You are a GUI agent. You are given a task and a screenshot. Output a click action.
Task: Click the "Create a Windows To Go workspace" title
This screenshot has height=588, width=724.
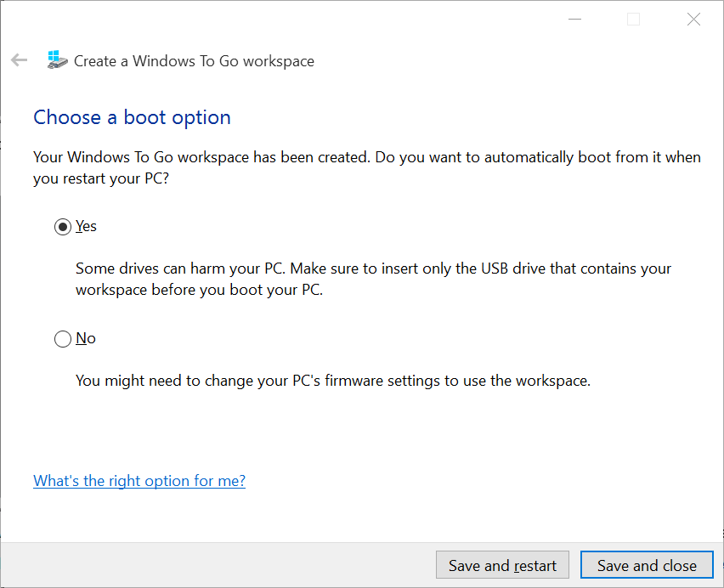(194, 61)
